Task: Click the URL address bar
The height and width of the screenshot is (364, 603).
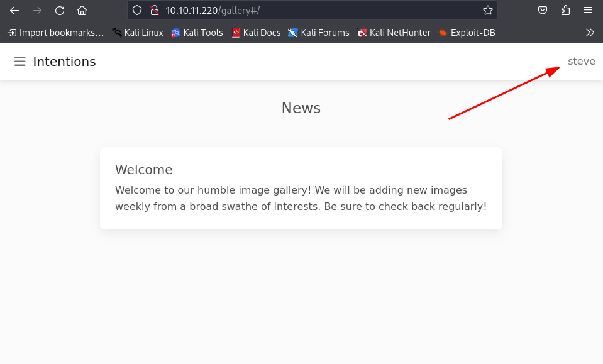Action: 314,10
